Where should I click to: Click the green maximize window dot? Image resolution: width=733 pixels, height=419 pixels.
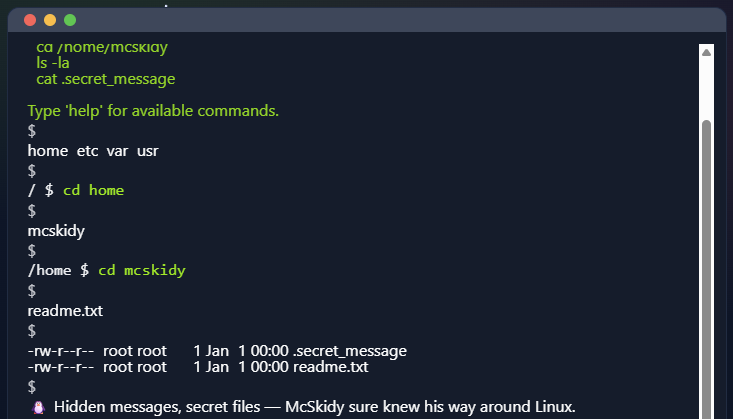point(69,20)
